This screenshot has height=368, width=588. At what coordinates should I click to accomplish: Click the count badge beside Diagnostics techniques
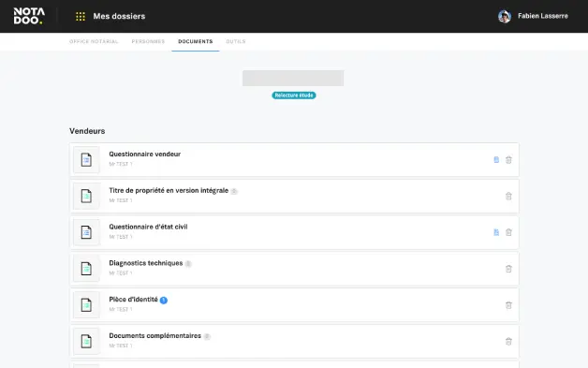point(188,264)
